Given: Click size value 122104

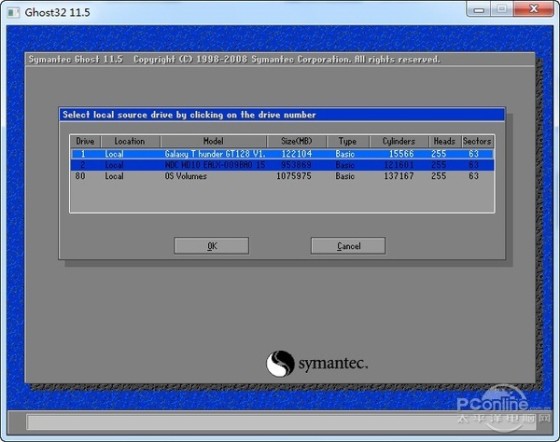Looking at the screenshot, I should pyautogui.click(x=296, y=154).
